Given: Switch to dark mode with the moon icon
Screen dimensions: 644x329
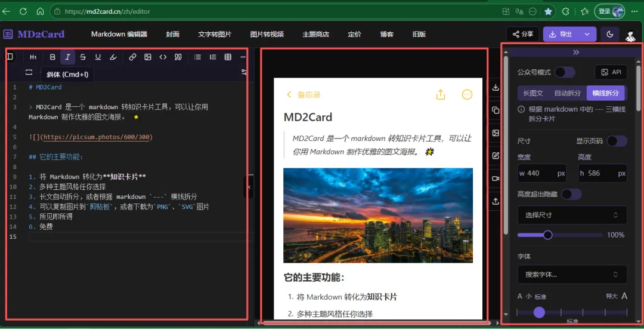Looking at the screenshot, I should click(610, 34).
